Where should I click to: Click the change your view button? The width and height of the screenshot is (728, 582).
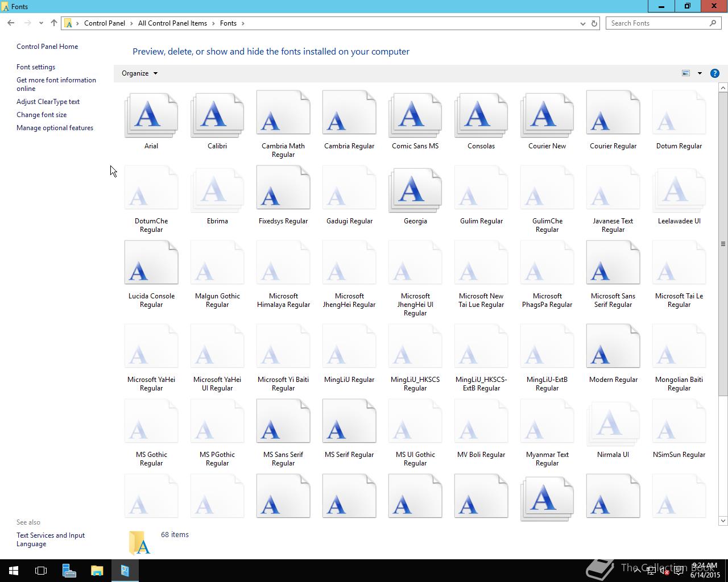tap(686, 73)
